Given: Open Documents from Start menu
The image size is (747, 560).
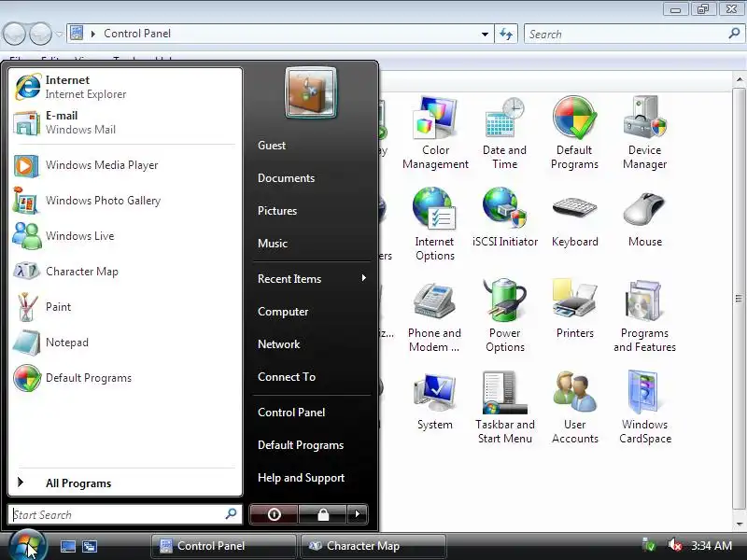Looking at the screenshot, I should [x=312, y=178].
